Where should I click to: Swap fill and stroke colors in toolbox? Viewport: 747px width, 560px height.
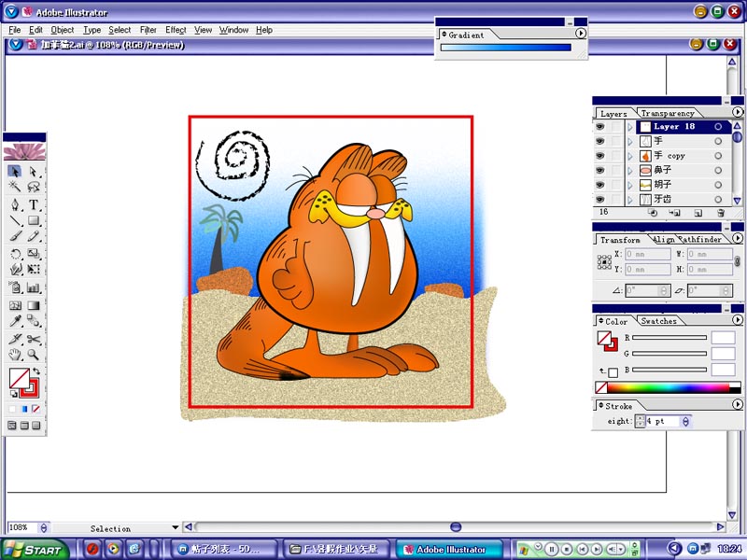36,371
